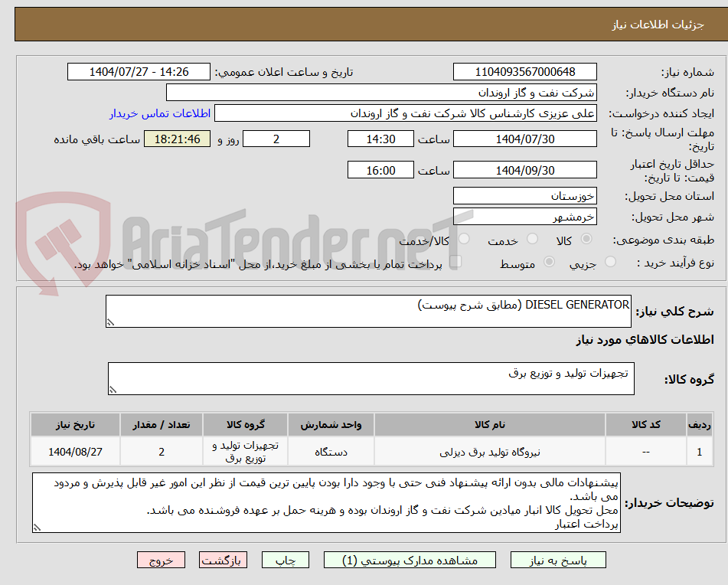Click the row number cell 1
The width and height of the screenshot is (728, 585).
point(700,452)
